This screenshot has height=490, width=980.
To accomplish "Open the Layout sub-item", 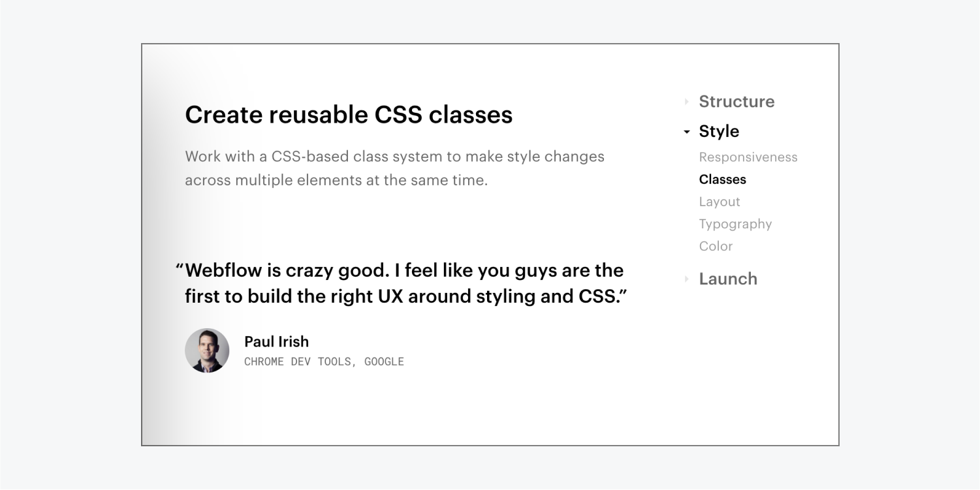I will coord(719,202).
